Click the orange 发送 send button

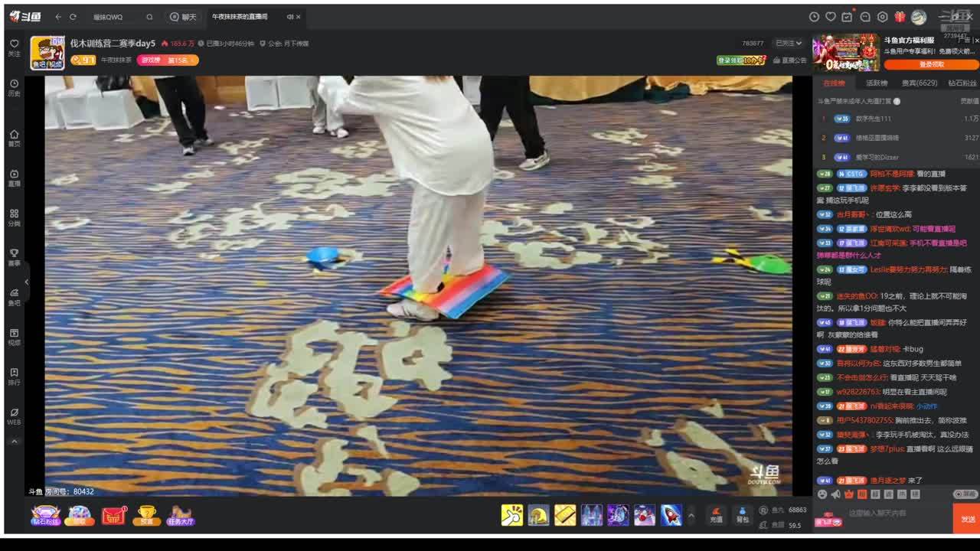[x=967, y=519]
